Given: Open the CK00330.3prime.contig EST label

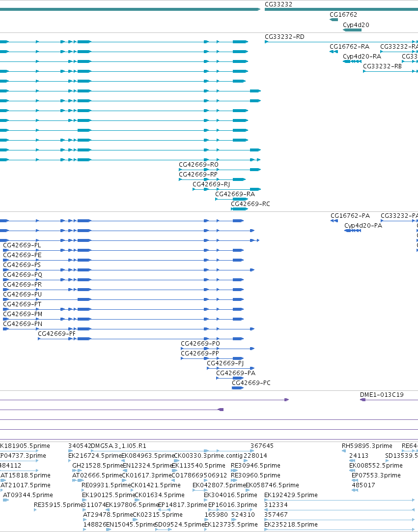Looking at the screenshot, I should 208,456.
